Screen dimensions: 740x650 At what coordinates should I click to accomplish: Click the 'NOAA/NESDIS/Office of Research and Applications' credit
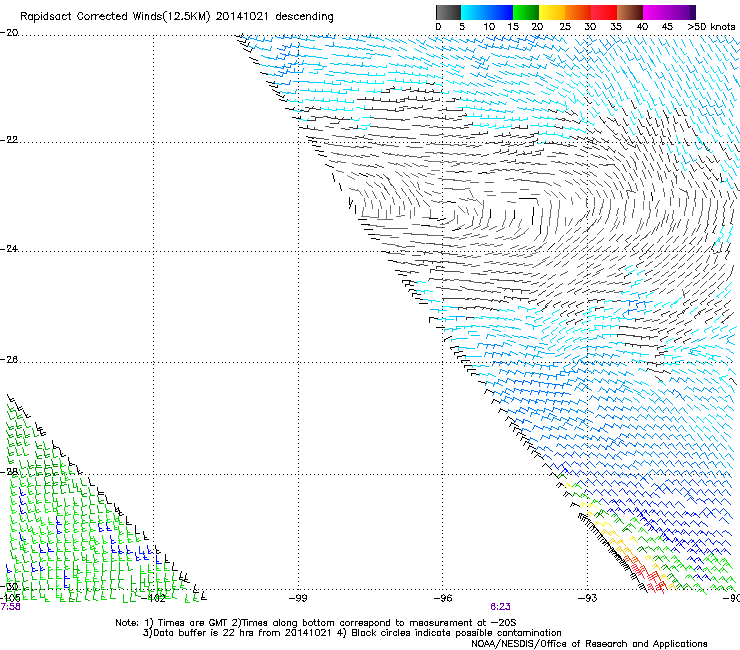pyautogui.click(x=589, y=644)
